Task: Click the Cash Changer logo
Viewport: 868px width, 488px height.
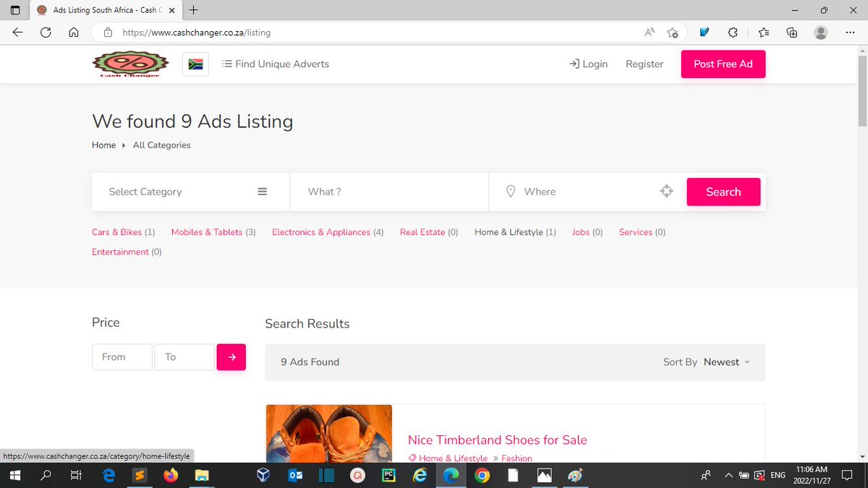Action: 130,64
